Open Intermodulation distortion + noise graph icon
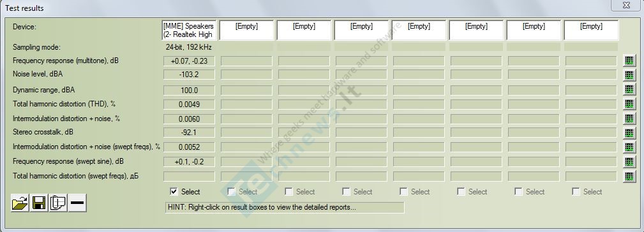This screenshot has width=644, height=232. [x=629, y=119]
